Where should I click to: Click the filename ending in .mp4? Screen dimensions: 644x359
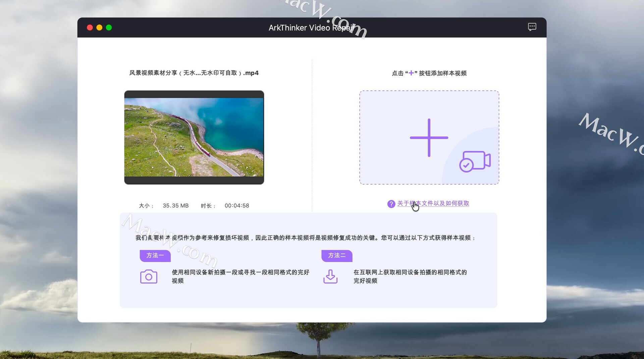[x=194, y=73]
